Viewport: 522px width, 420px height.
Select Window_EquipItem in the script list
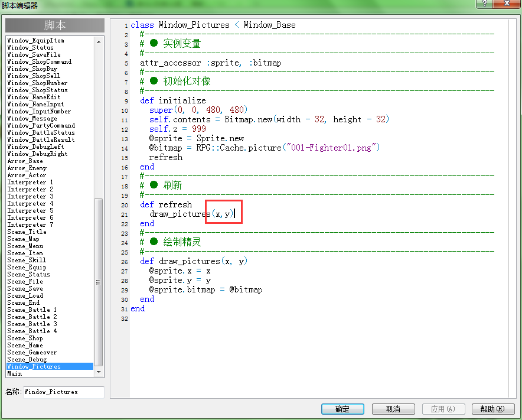pyautogui.click(x=35, y=40)
